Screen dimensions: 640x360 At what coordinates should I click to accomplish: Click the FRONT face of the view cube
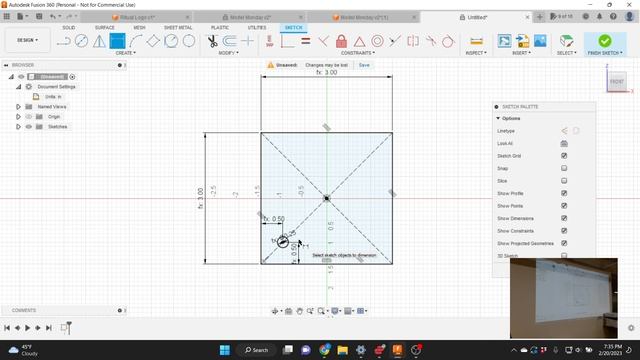point(616,82)
